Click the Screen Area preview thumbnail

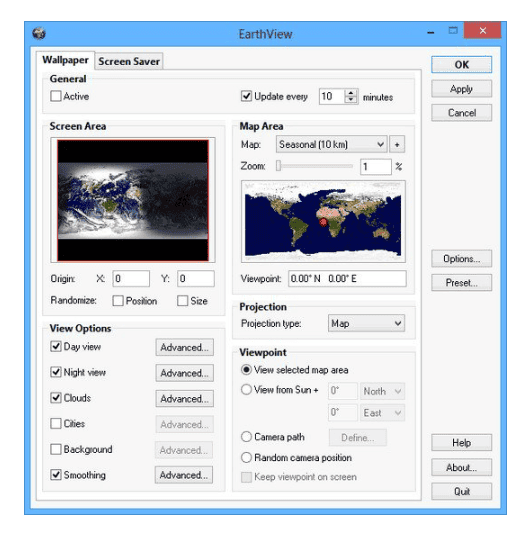point(133,200)
